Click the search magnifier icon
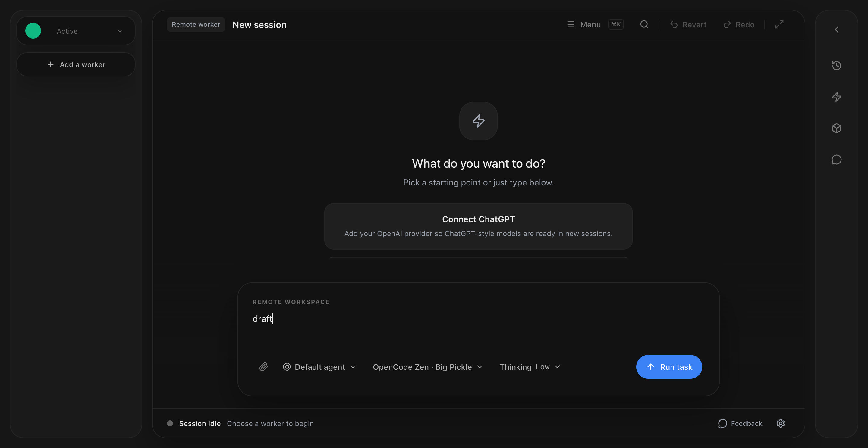Screen dimensions: 868x448 tap(644, 25)
